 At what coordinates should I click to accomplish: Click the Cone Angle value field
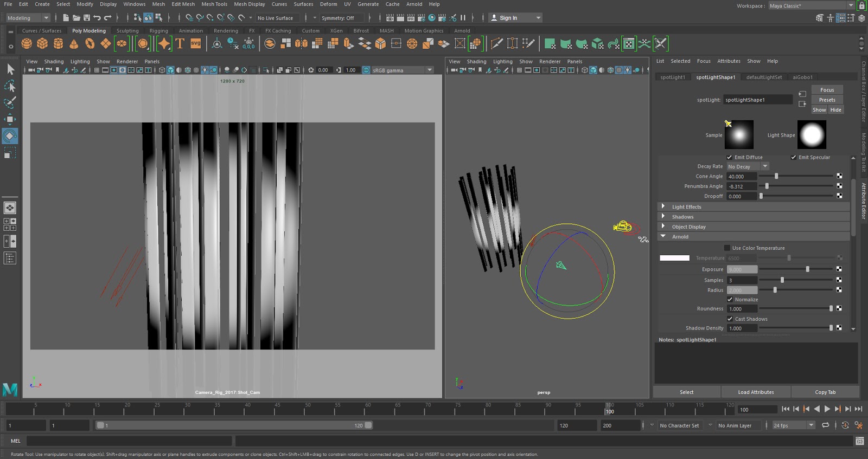click(742, 177)
